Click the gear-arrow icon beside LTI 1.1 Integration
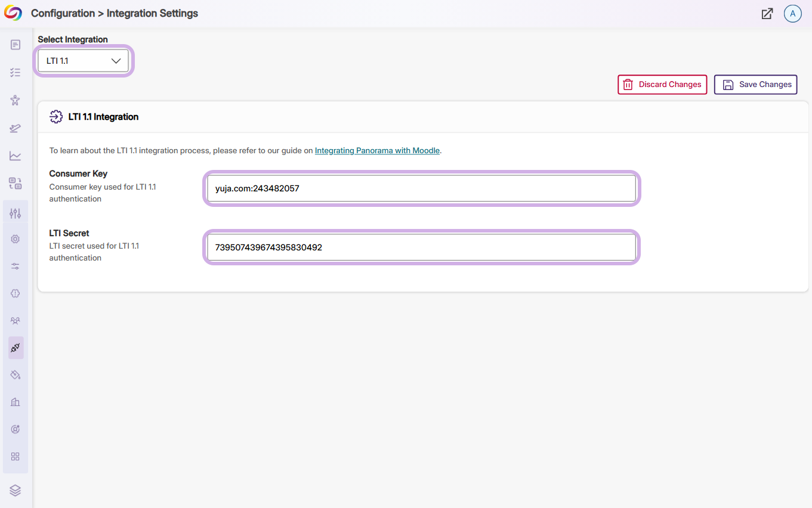Viewport: 812px width, 508px height. click(x=56, y=117)
